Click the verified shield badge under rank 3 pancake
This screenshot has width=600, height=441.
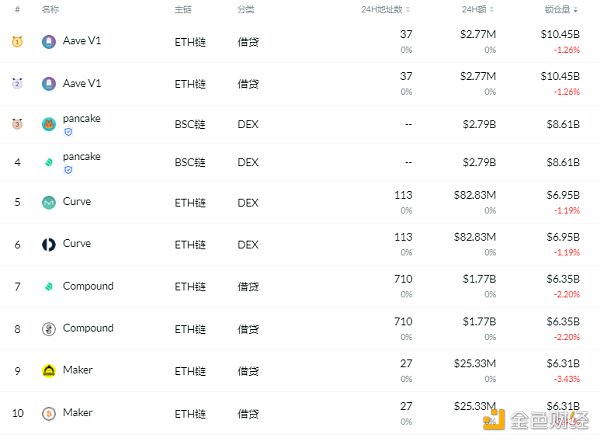pos(68,132)
